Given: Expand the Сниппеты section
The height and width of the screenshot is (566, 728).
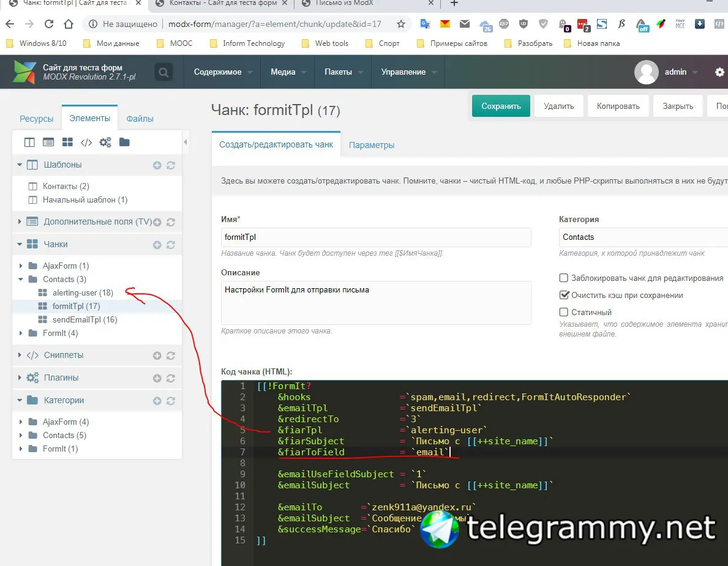Looking at the screenshot, I should click(x=20, y=355).
